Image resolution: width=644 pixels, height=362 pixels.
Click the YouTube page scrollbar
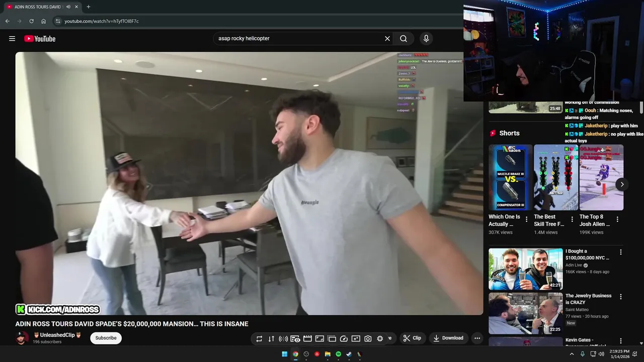pos(641,107)
